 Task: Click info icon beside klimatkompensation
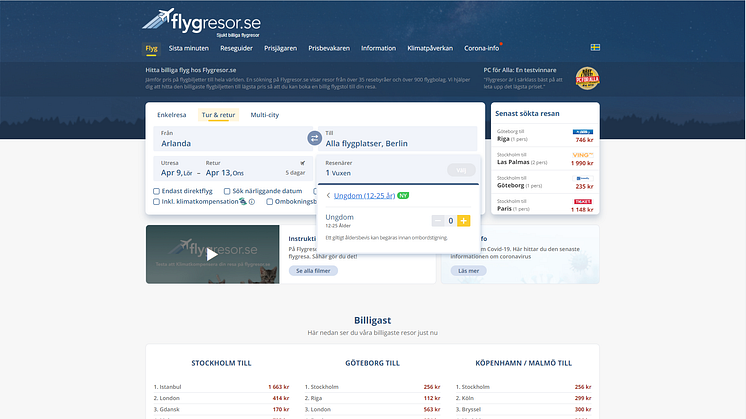pyautogui.click(x=252, y=201)
